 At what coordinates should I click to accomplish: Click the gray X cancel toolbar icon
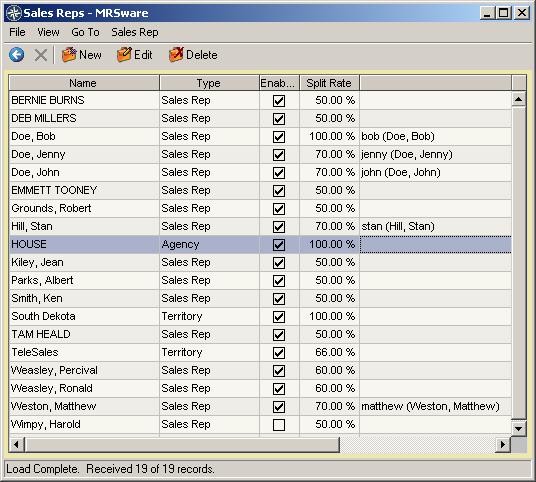tap(41, 55)
